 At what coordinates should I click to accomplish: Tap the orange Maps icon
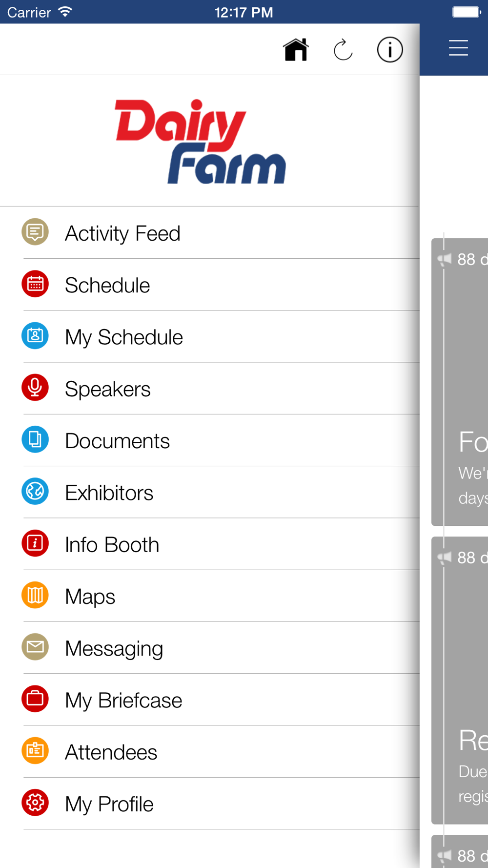[35, 595]
